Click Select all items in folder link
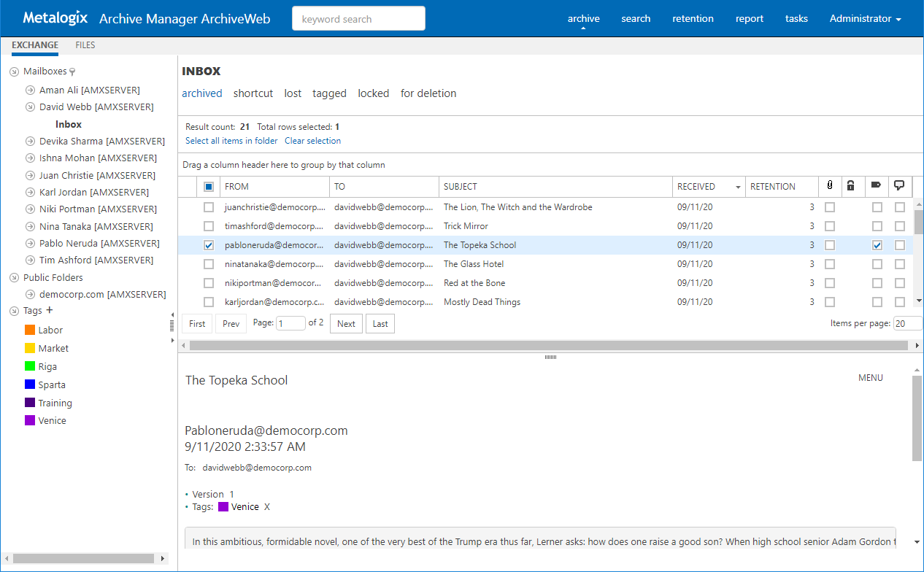 (x=231, y=141)
